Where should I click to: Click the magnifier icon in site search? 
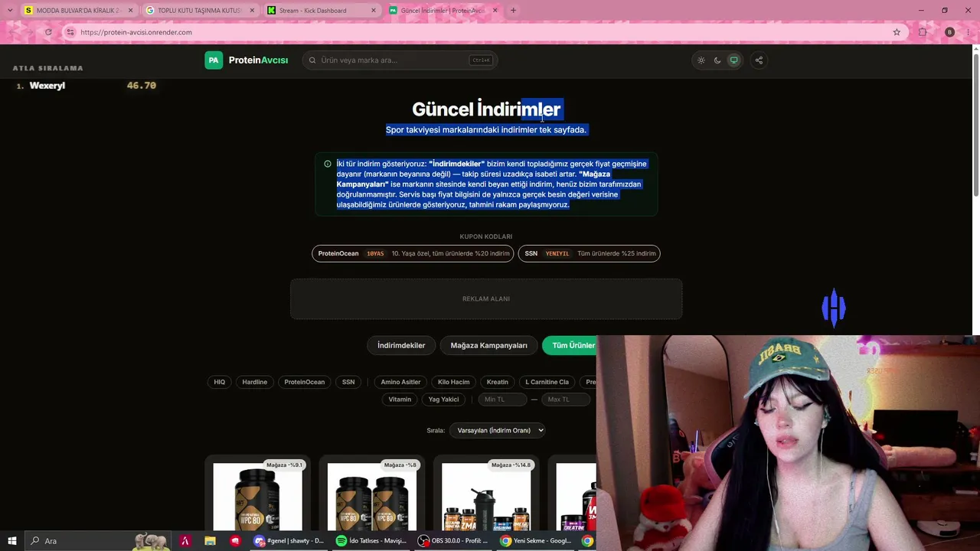(x=312, y=60)
